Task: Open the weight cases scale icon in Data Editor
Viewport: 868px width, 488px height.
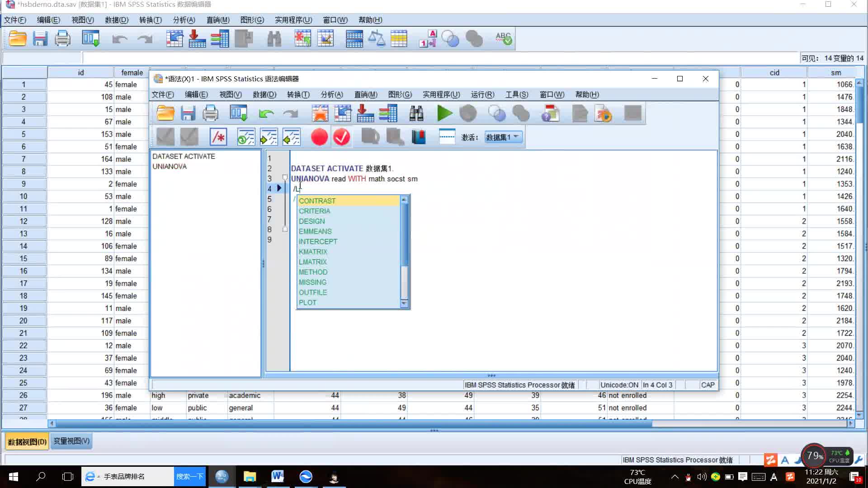Action: [x=376, y=39]
